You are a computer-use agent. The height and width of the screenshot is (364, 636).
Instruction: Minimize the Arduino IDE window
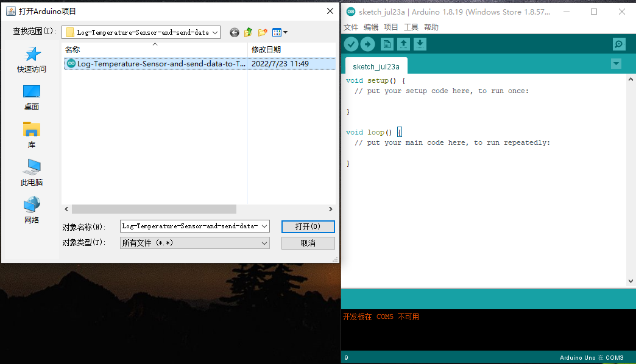pos(567,12)
